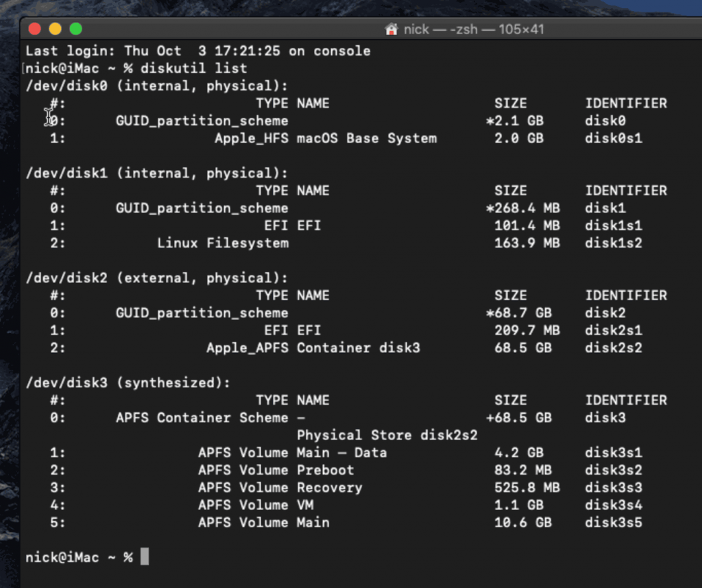
Task: Click the identifier 'disk2s2' in IDENTIFIER column
Action: coord(614,347)
